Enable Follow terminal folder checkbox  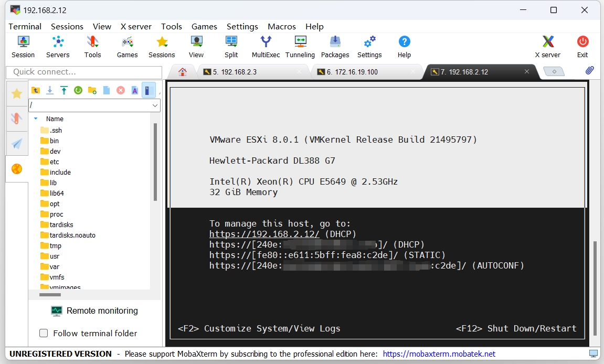[x=44, y=333]
